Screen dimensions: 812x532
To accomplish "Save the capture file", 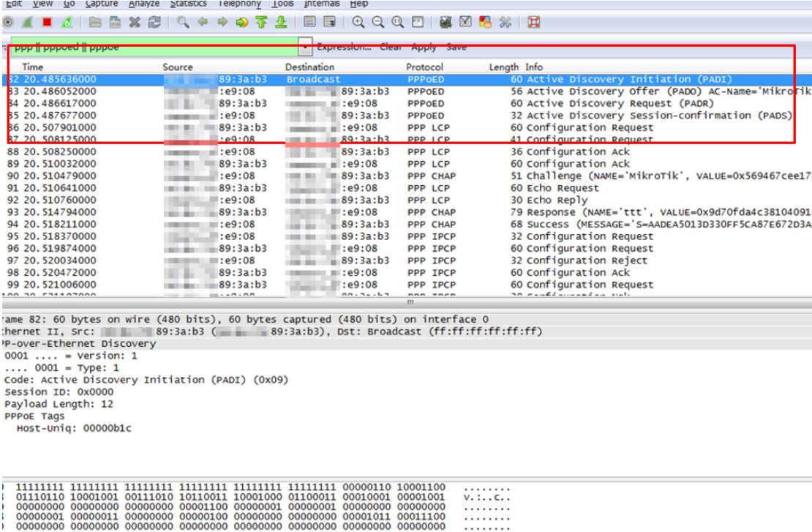I will (x=115, y=22).
